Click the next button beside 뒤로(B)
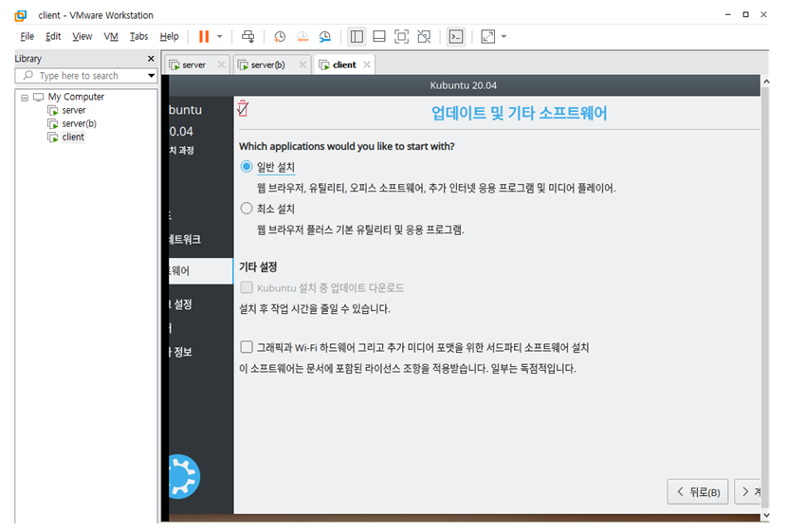The image size is (787, 532). point(748,492)
